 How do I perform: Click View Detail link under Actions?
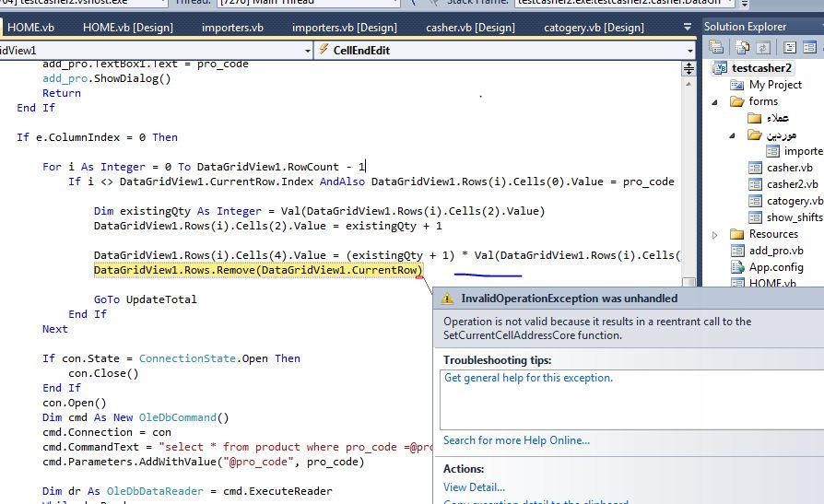tap(474, 487)
